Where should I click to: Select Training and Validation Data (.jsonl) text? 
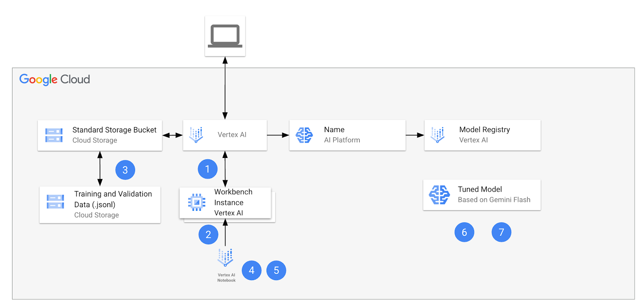113,200
